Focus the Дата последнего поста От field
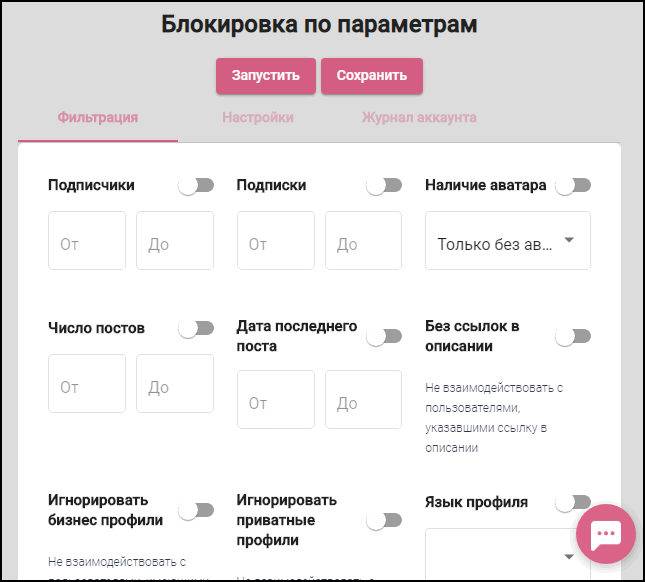645x582 pixels. (x=276, y=399)
